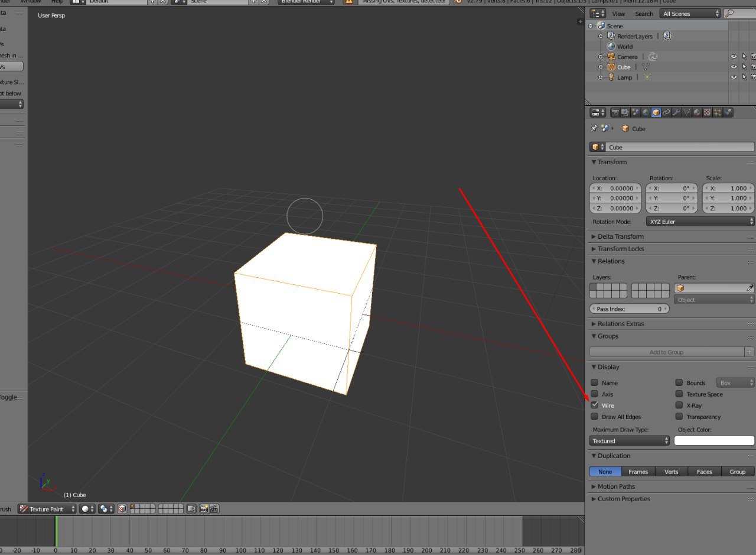Select Frames duplication option
The image size is (756, 555).
(x=638, y=472)
